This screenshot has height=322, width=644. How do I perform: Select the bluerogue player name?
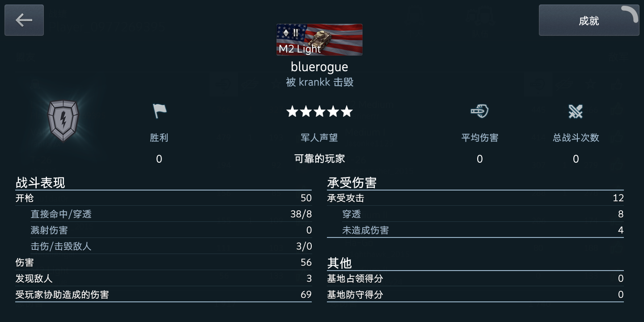point(319,67)
